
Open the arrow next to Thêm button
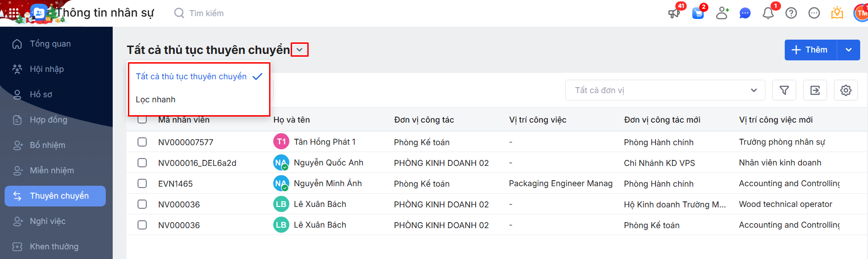[849, 50]
